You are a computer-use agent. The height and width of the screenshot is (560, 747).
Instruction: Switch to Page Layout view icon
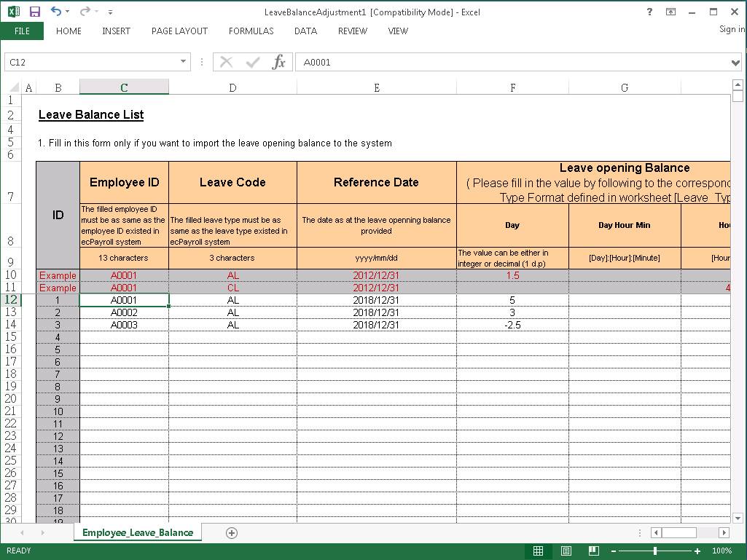(x=566, y=551)
